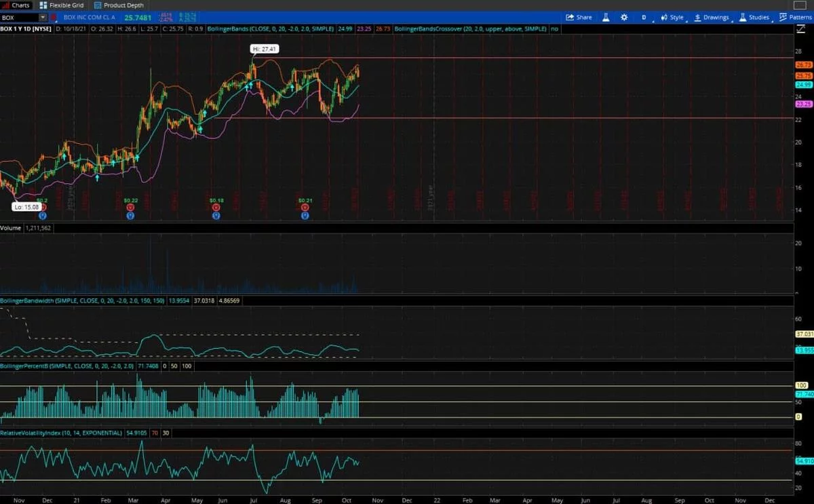Click the Share button
This screenshot has height=504, width=814.
pyautogui.click(x=579, y=17)
